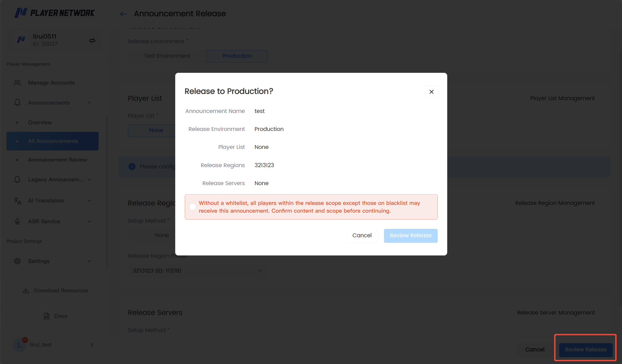The image size is (622, 364).
Task: Click the Download Resources download icon
Action: [26, 291]
